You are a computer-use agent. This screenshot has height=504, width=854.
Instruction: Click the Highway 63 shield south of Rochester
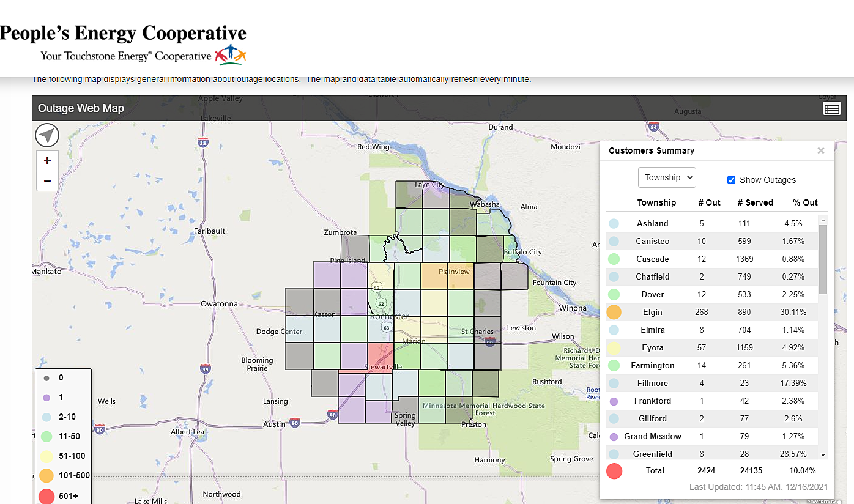(387, 327)
